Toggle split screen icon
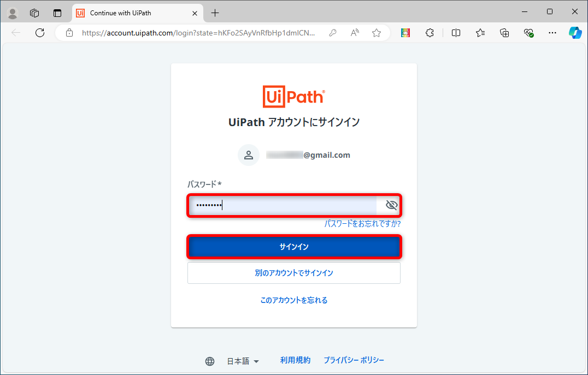This screenshot has height=375, width=588. [x=456, y=33]
